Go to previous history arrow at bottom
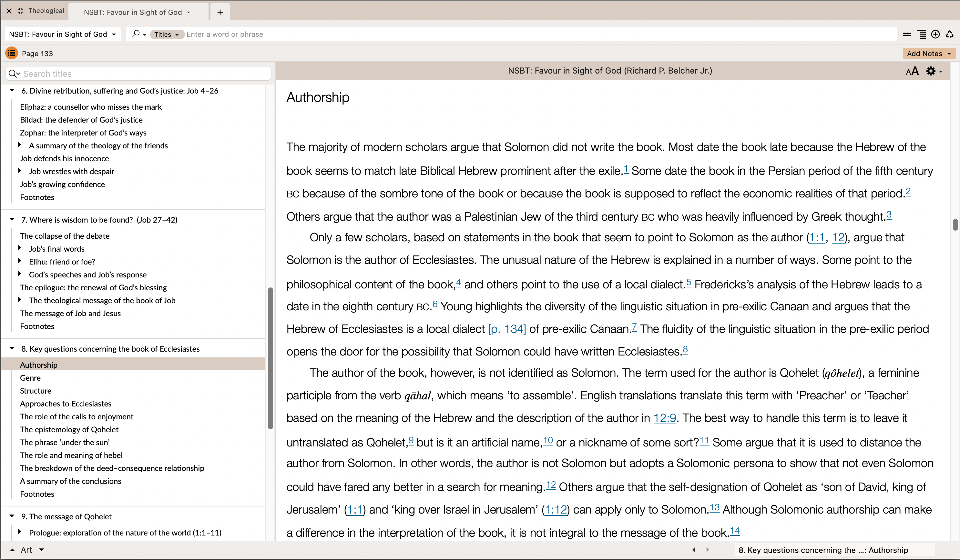960x560 pixels. (694, 550)
